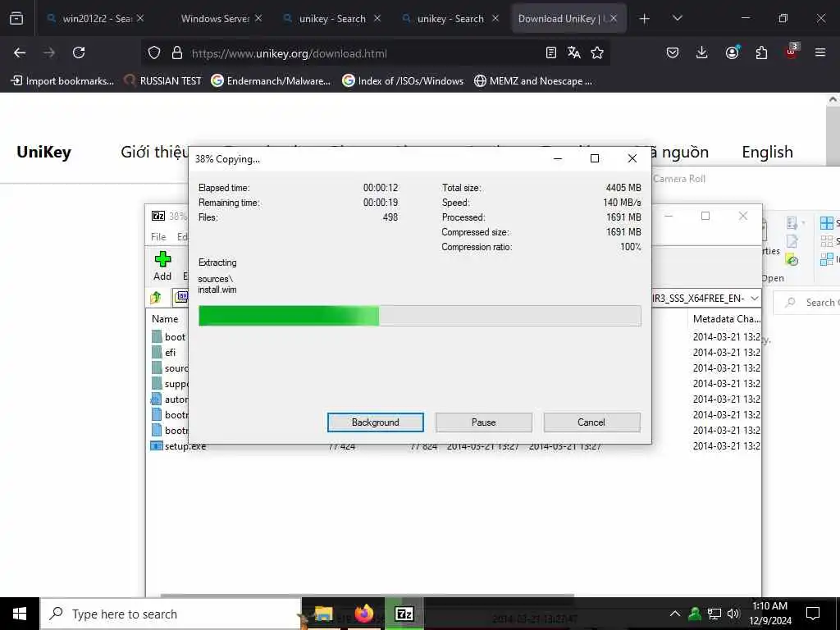Open the Giới thiệu page link
The width and height of the screenshot is (840, 630).
coord(154,152)
